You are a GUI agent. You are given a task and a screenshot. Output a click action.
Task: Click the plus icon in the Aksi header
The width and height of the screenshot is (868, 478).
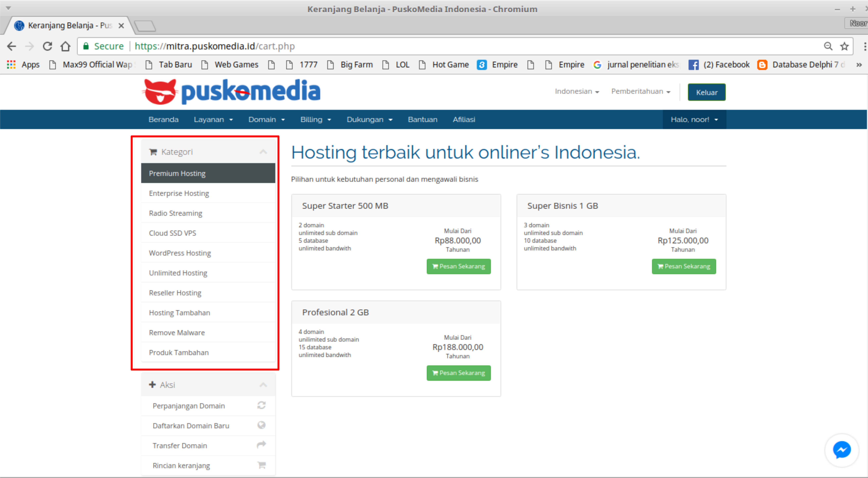pyautogui.click(x=152, y=385)
